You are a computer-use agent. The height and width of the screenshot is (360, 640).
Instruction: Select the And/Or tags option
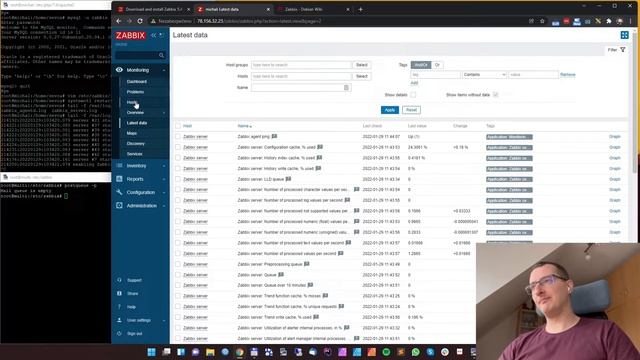pyautogui.click(x=421, y=65)
